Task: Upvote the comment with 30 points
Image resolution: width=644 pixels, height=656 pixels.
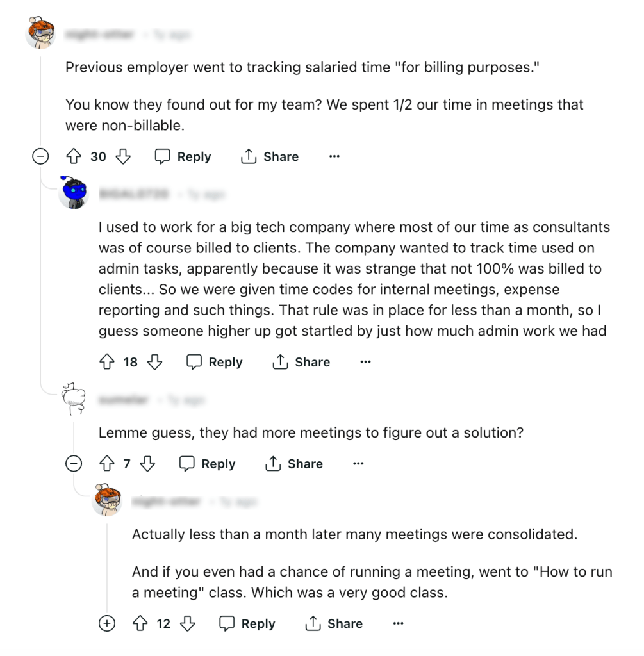Action: click(x=74, y=156)
